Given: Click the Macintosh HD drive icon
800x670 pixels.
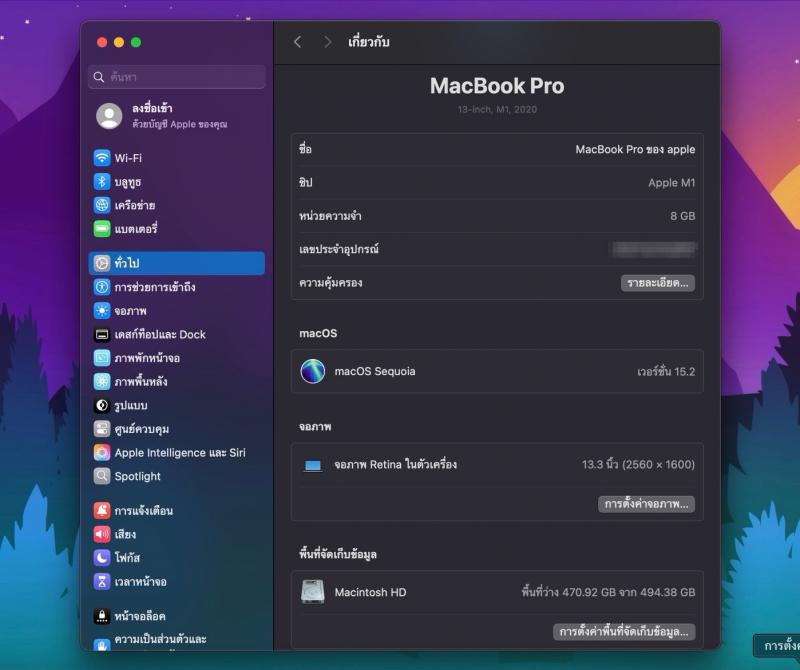Looking at the screenshot, I should [x=313, y=592].
